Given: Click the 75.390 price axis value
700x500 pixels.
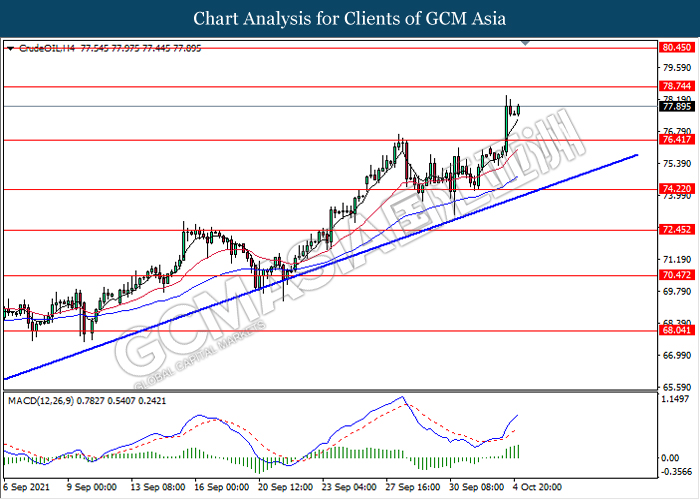Looking at the screenshot, I should pyautogui.click(x=677, y=164).
